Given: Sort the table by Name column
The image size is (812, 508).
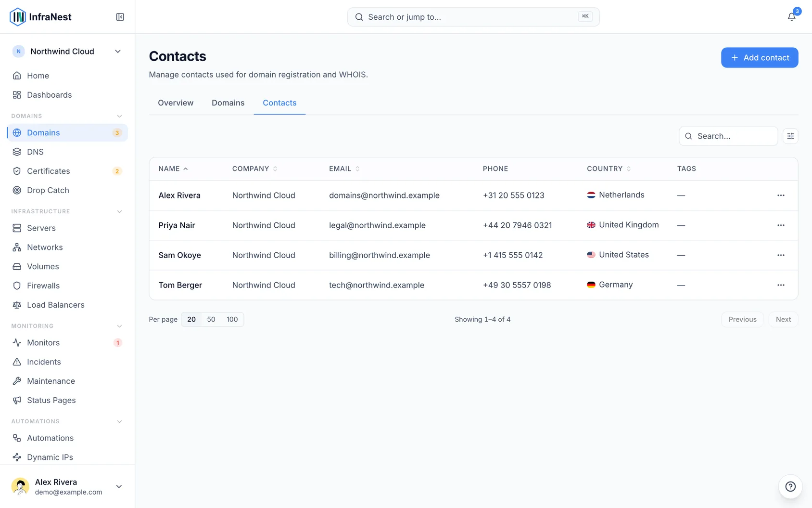Looking at the screenshot, I should tap(173, 169).
